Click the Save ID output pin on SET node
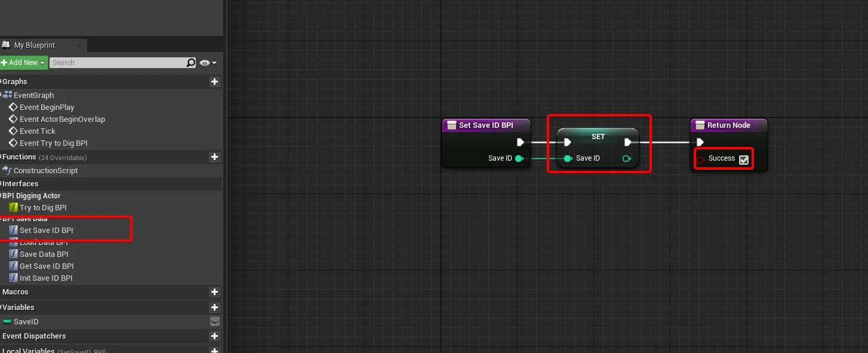The image size is (868, 353). (x=626, y=158)
